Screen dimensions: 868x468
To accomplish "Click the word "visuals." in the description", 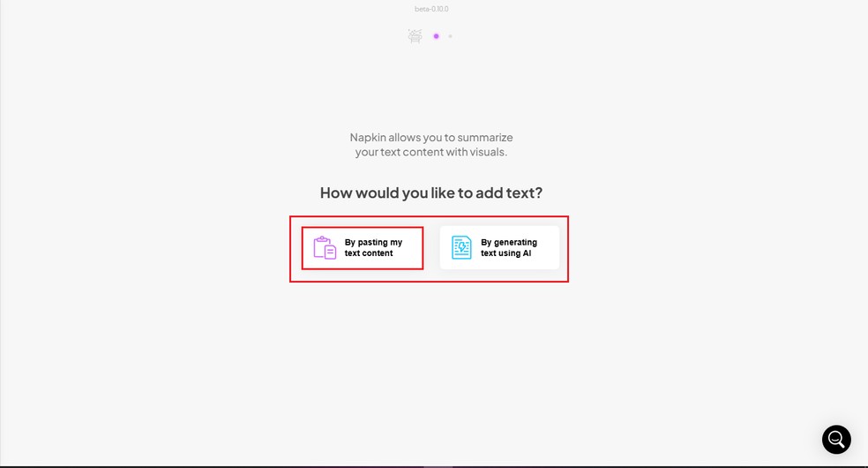I will click(x=489, y=152).
